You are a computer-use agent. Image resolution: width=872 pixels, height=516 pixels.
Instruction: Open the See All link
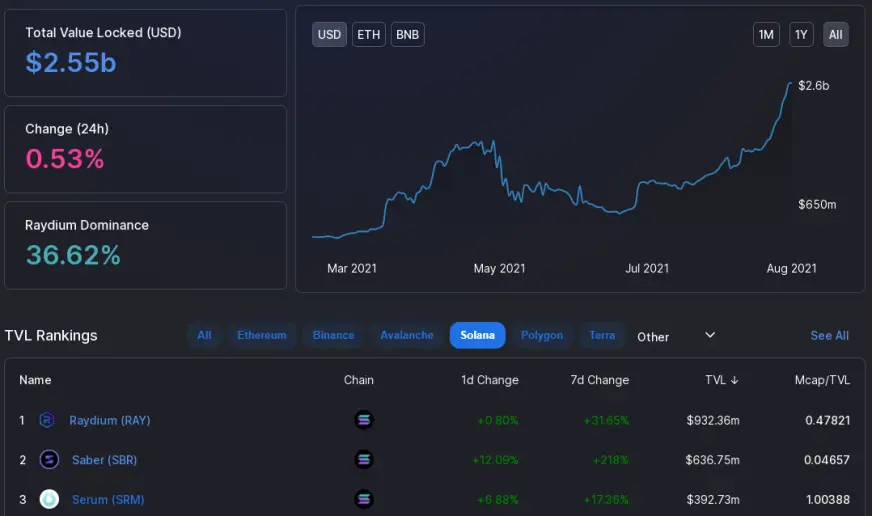(x=829, y=335)
